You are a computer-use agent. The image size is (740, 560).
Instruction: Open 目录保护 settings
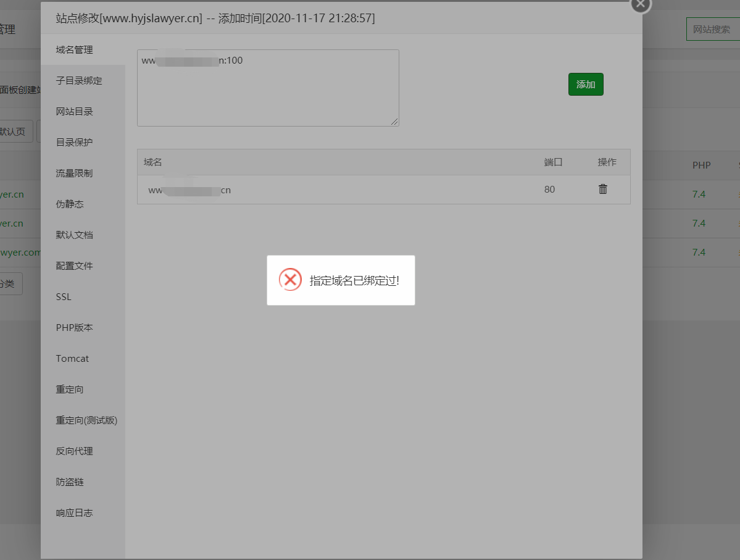point(83,142)
